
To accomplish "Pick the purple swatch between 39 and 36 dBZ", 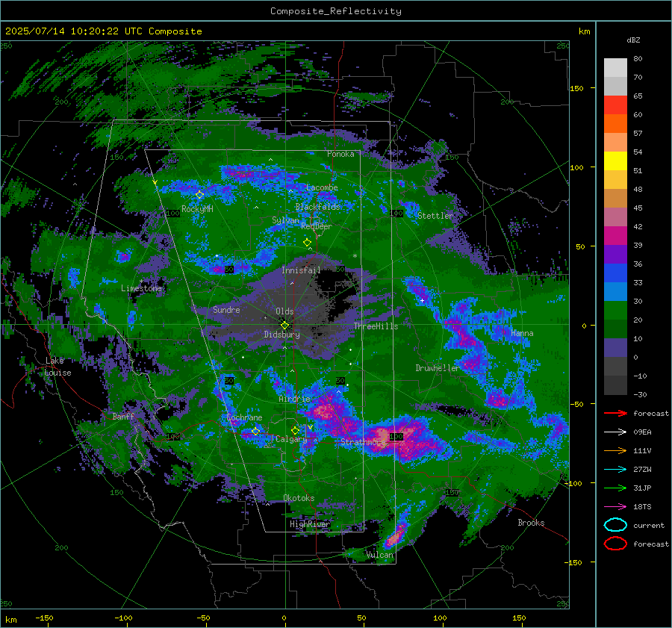I will pos(615,255).
